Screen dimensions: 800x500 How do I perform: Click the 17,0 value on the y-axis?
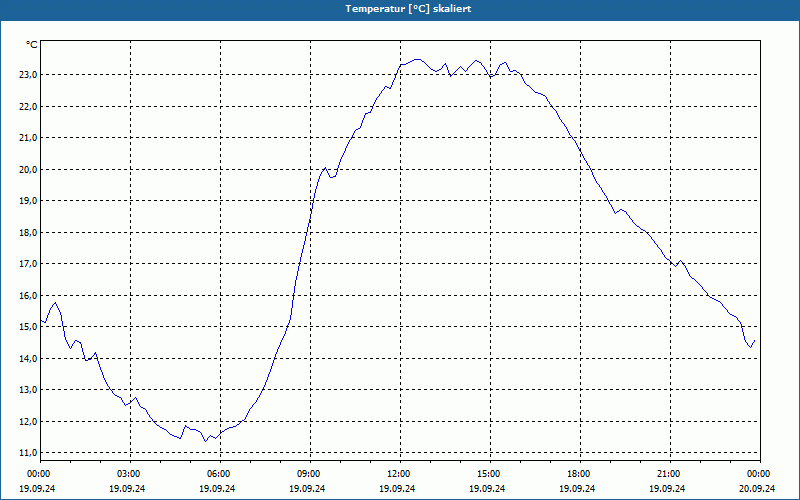click(29, 264)
